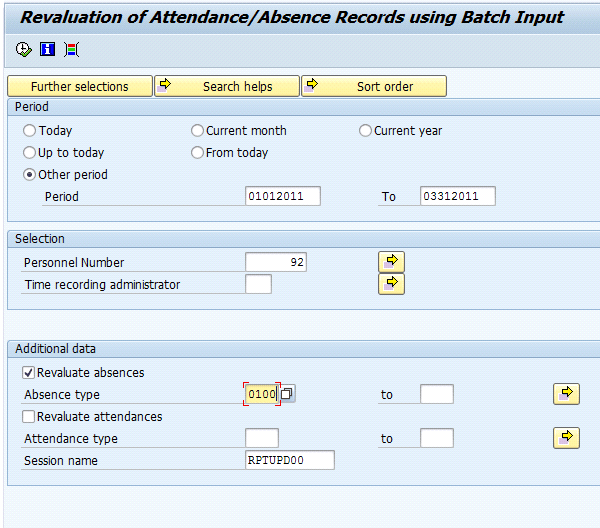The width and height of the screenshot is (600, 528).
Task: Choose the Current month period option
Action: click(x=198, y=131)
